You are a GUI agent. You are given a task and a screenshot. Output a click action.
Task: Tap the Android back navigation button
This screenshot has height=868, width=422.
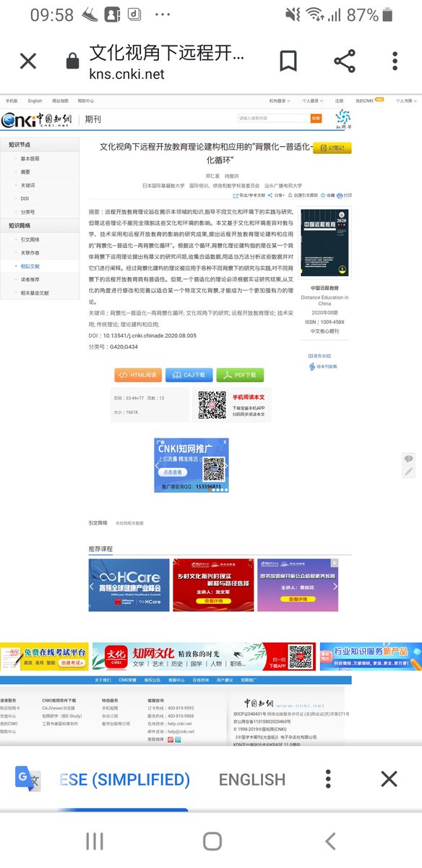click(x=330, y=841)
